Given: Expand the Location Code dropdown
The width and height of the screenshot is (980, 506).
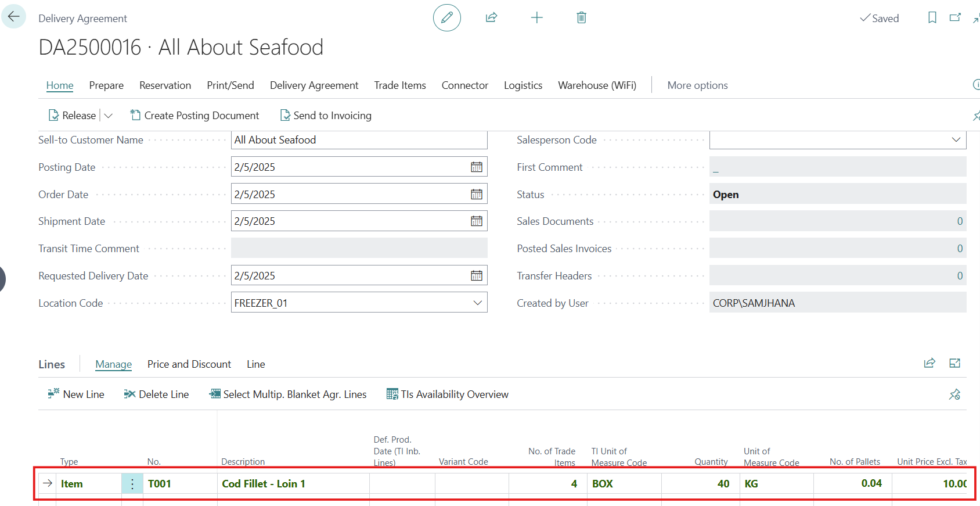Looking at the screenshot, I should (477, 303).
